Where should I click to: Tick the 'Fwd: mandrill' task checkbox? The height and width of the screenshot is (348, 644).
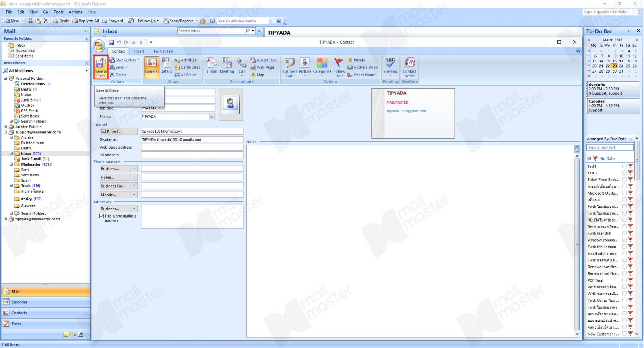pos(624,233)
